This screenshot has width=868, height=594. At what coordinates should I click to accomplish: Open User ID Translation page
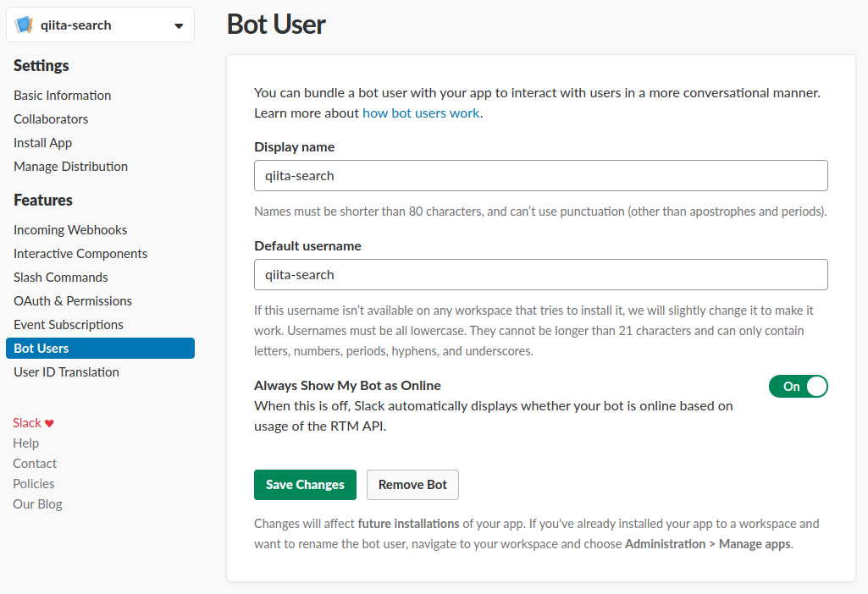coord(66,372)
